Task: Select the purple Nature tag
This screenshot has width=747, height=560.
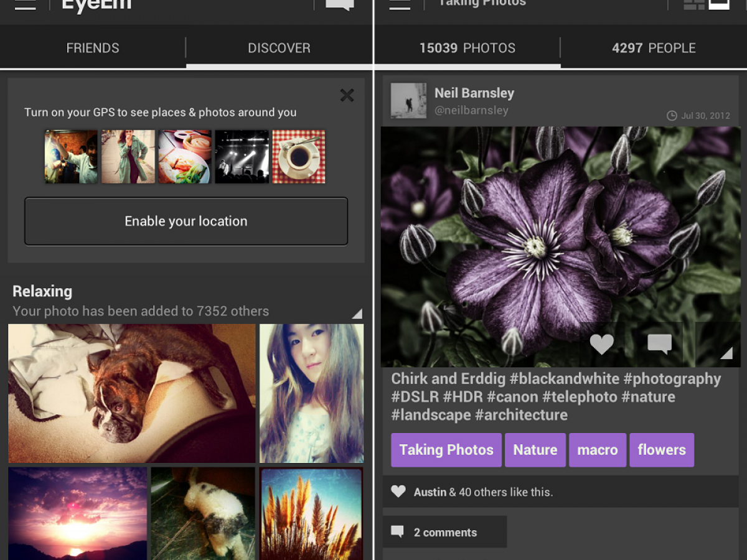Action: tap(535, 450)
